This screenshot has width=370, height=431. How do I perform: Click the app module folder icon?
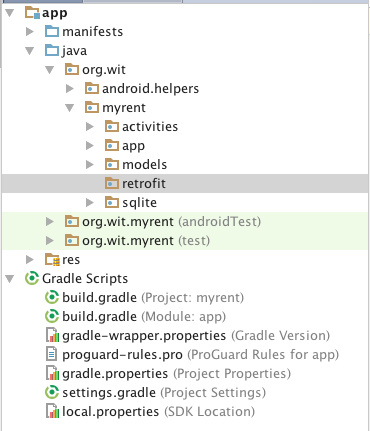point(32,13)
